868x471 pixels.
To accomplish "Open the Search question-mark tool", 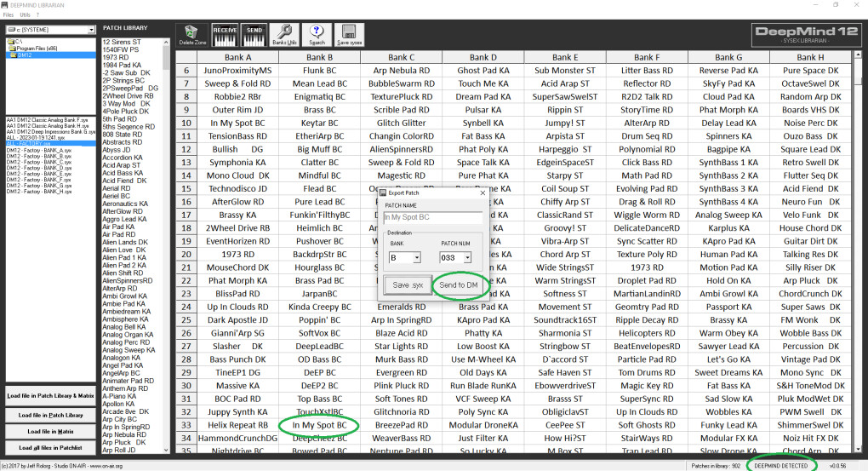I will tap(317, 35).
